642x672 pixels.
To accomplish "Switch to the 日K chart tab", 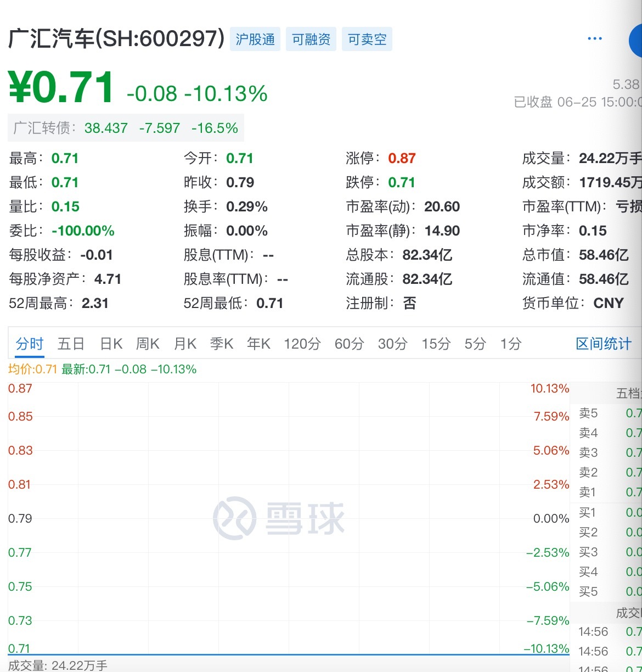I will coord(111,344).
